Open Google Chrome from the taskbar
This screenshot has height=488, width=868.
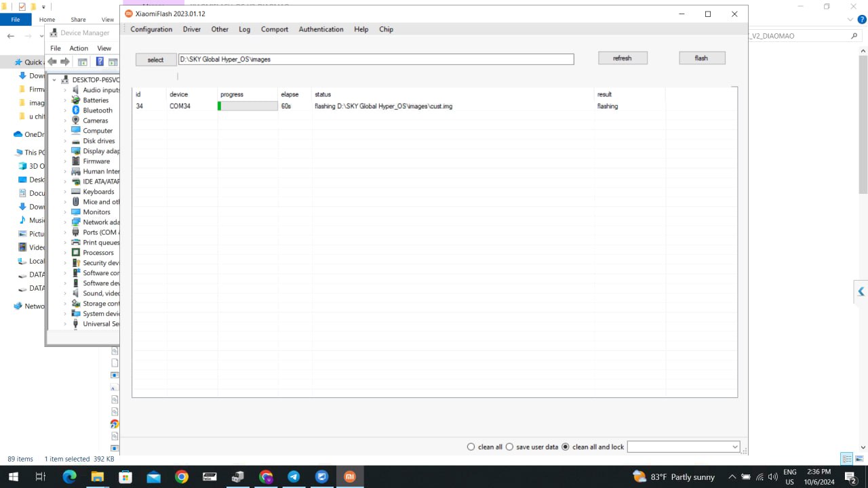click(182, 477)
